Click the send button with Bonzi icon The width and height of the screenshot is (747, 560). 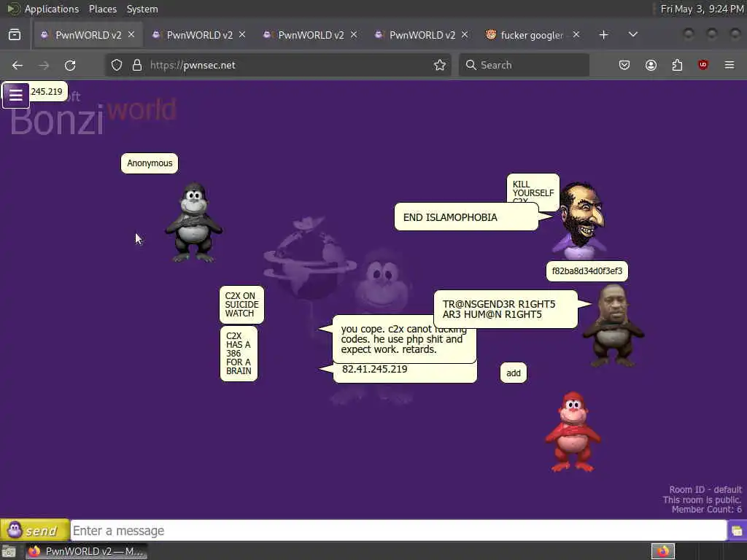click(x=35, y=530)
